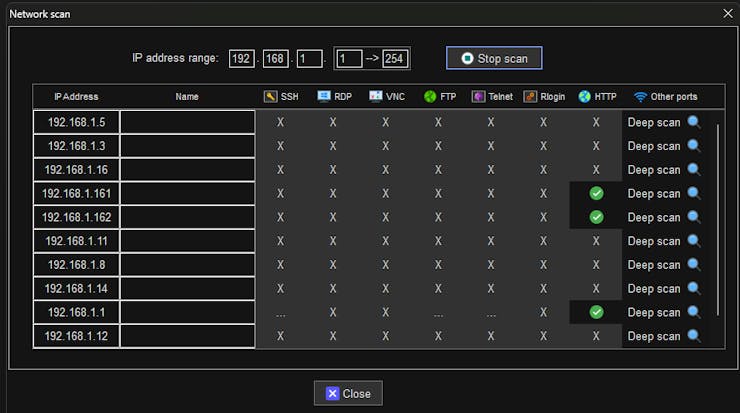This screenshot has height=413, width=740.
Task: Click the Other ports wifi icon
Action: tap(640, 97)
